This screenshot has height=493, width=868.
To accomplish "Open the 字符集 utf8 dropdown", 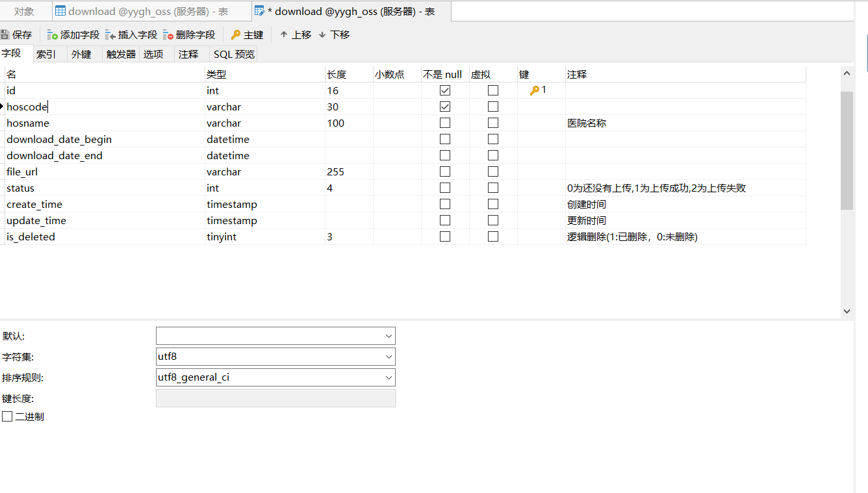I will [389, 357].
